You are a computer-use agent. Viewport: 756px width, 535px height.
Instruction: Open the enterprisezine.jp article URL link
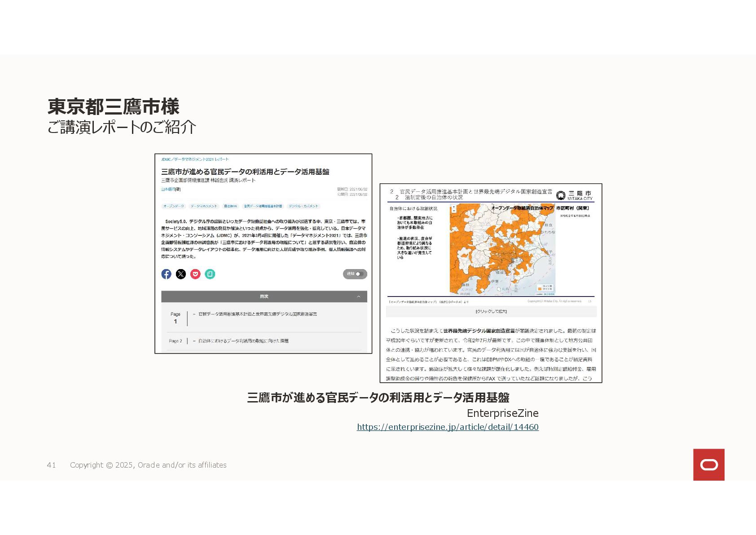point(448,427)
